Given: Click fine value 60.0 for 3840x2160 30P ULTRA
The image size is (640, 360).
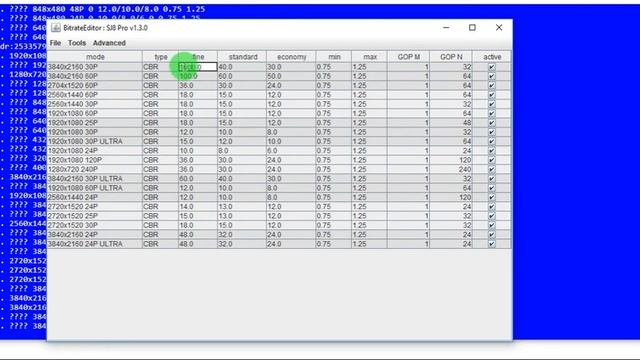Looking at the screenshot, I should click(198, 179).
